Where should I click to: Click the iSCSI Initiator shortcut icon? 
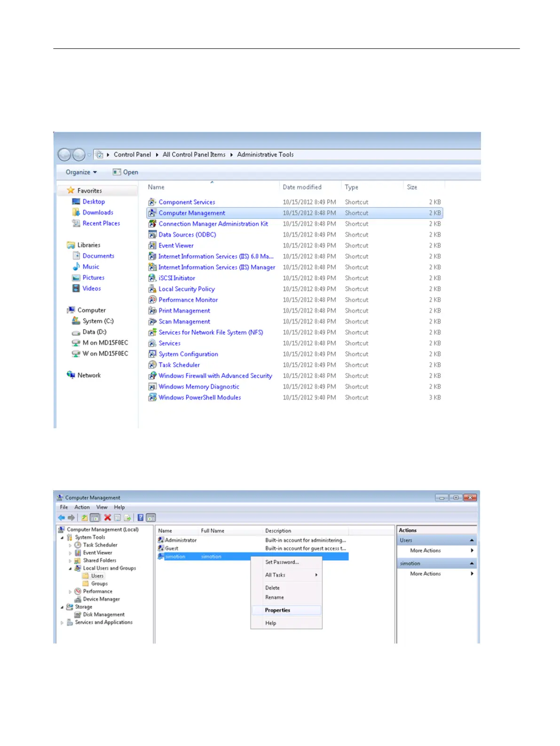tap(152, 278)
